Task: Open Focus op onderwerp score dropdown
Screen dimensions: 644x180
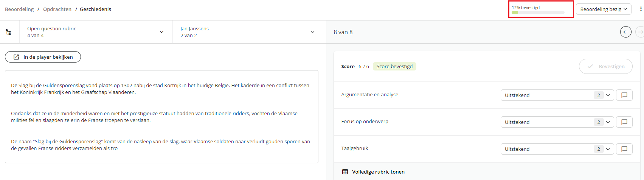Action: (x=557, y=122)
